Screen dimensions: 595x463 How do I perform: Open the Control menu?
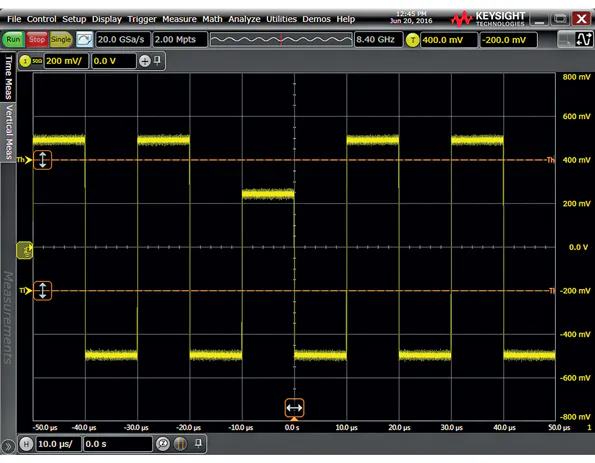point(41,19)
